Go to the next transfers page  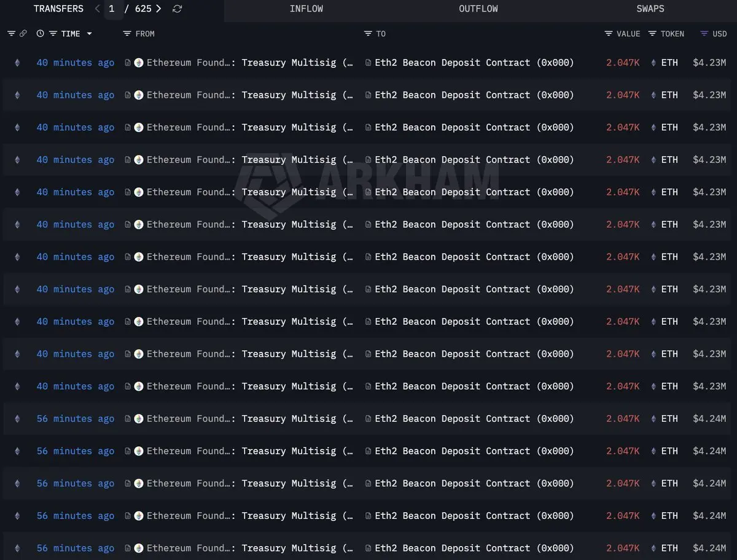158,9
